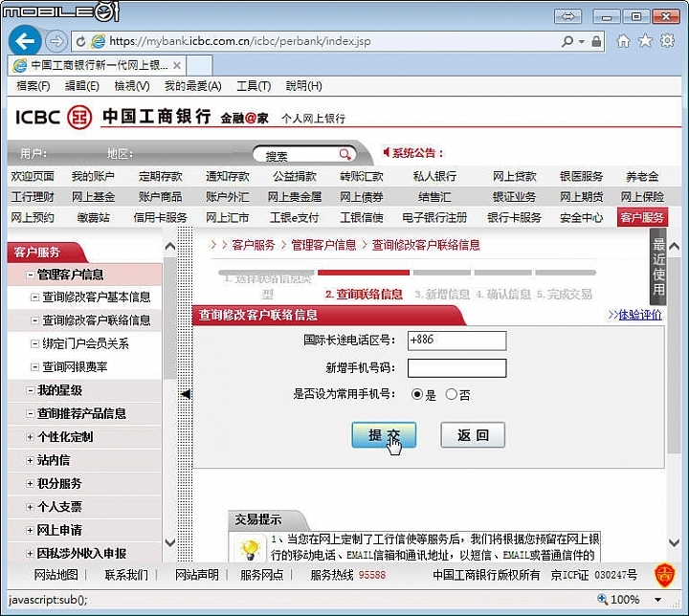Open 我的星级 in sidebar

(x=59, y=390)
